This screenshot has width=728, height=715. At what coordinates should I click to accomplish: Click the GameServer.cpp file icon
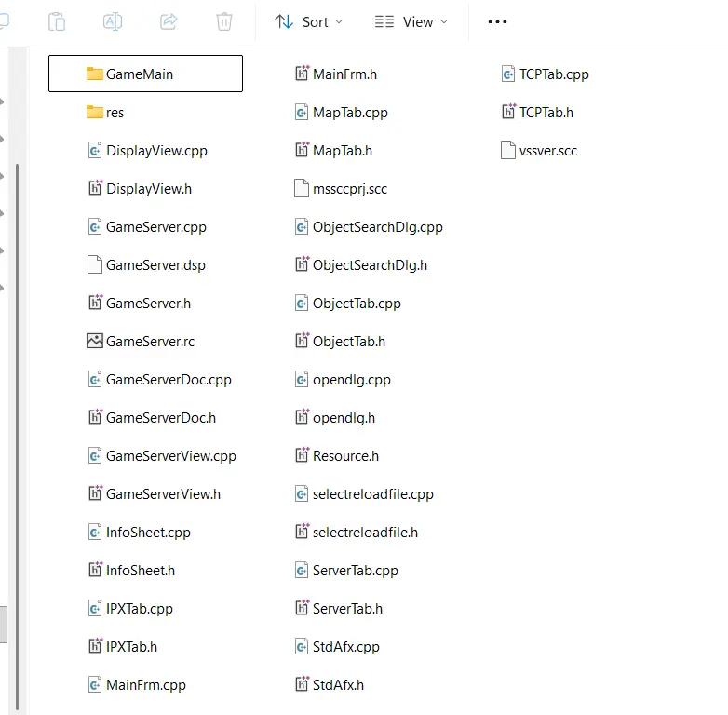point(95,226)
